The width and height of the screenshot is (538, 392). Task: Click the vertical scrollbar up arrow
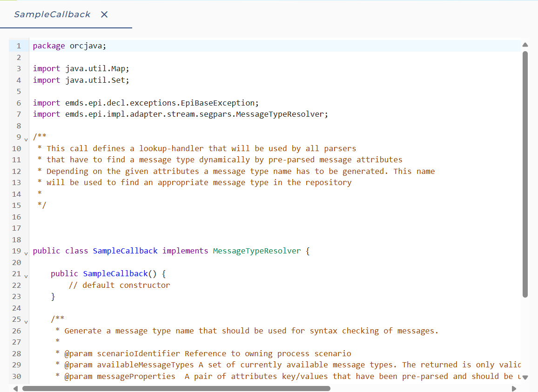pyautogui.click(x=525, y=45)
